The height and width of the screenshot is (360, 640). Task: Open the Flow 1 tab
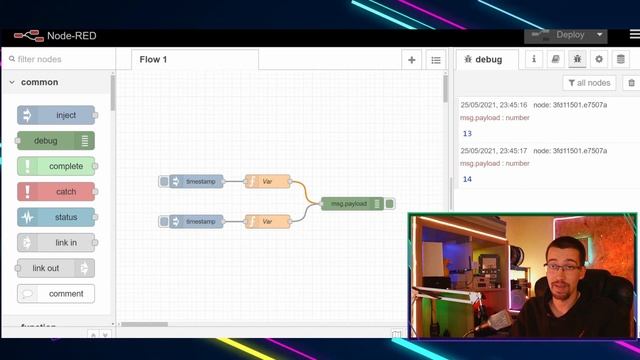195,60
